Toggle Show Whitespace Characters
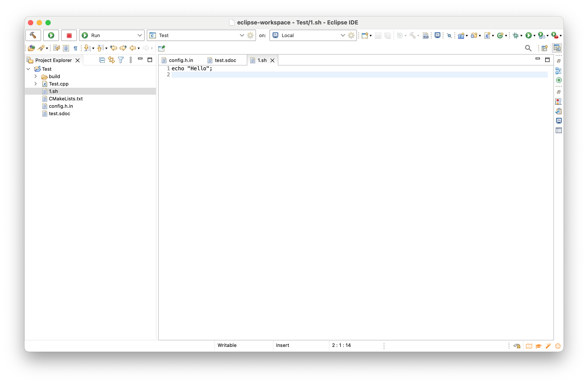Viewport: 588px width, 384px height. [x=75, y=48]
